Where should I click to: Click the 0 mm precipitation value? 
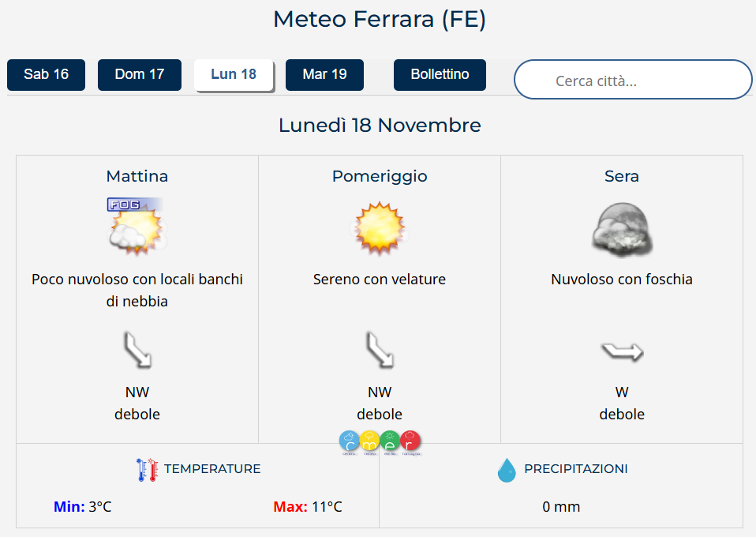[561, 507]
